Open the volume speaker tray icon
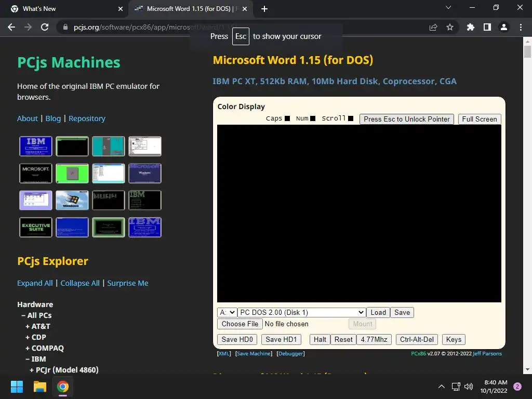The image size is (532, 399). 469,387
